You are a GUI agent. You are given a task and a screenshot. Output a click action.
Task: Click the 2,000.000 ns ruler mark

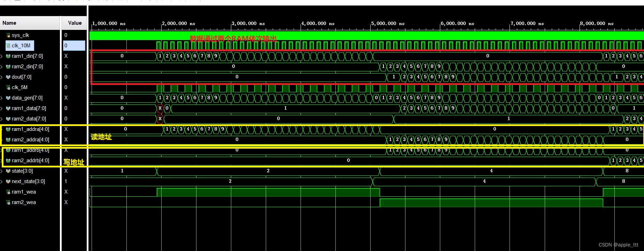(178, 24)
